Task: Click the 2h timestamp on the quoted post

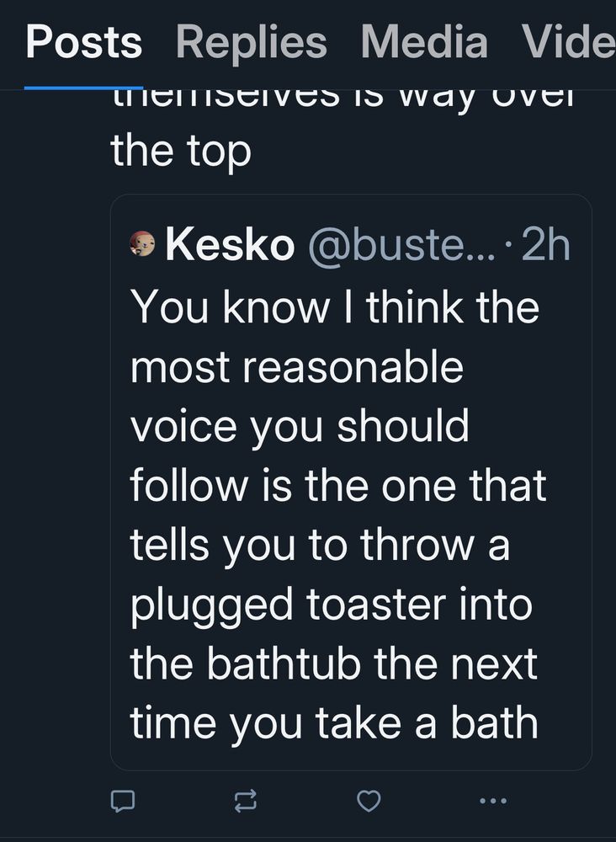Action: tap(546, 245)
